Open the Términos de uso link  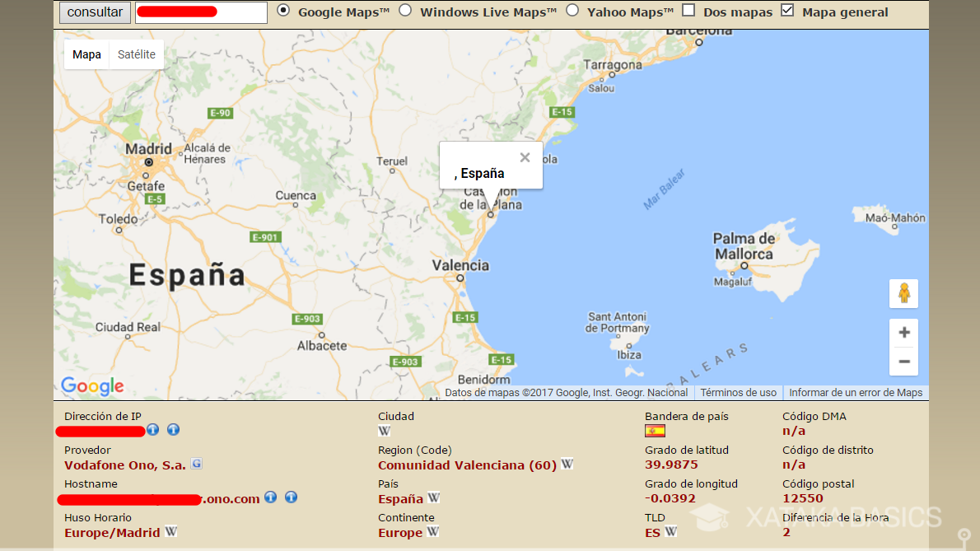click(738, 393)
